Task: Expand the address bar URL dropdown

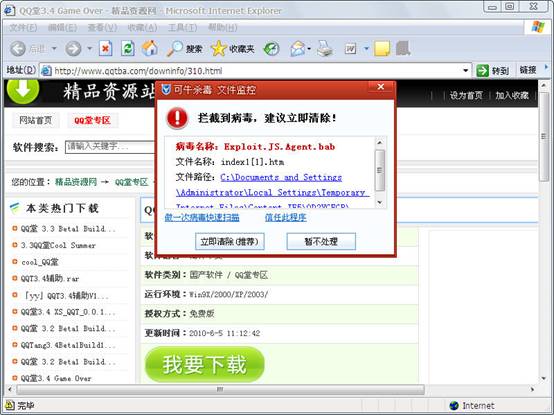Action: [466, 71]
